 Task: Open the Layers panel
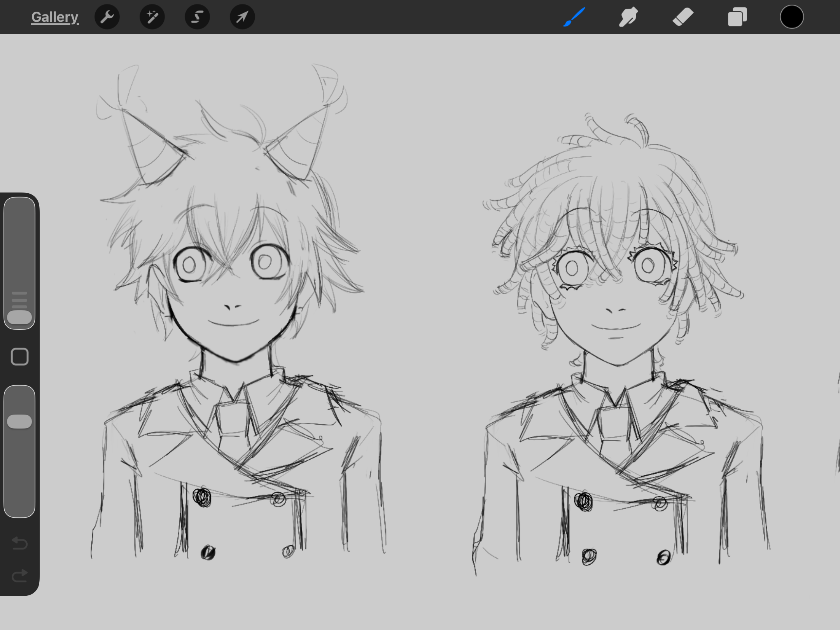tap(737, 17)
